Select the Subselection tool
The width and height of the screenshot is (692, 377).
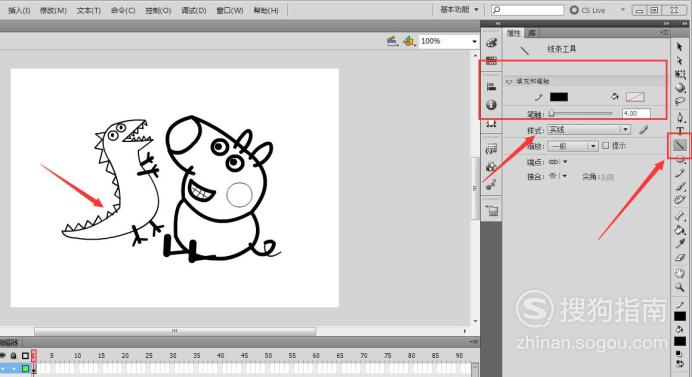680,60
